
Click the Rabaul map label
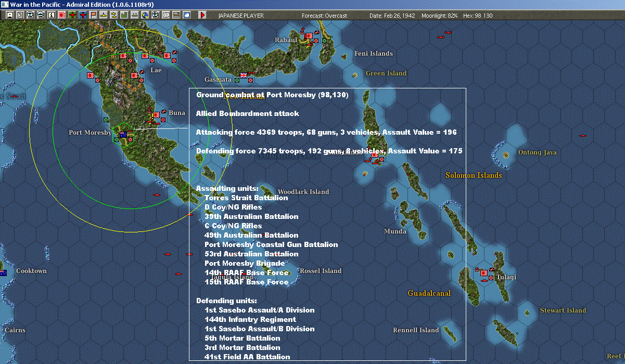tap(286, 40)
